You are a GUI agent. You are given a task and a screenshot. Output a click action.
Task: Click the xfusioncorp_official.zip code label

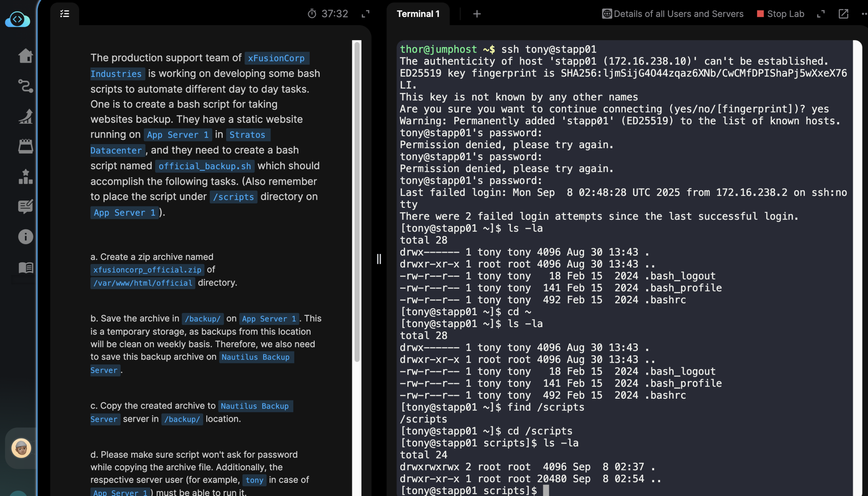tap(147, 270)
